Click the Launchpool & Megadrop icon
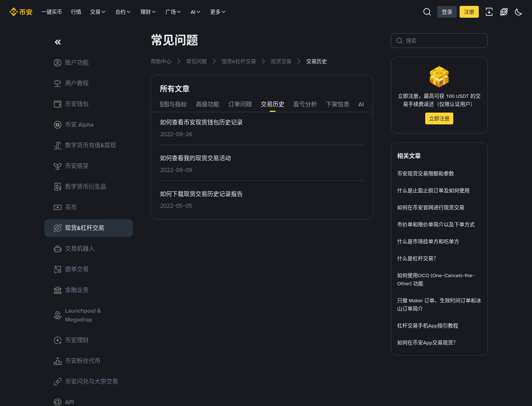Image resolution: width=532 pixels, height=406 pixels. click(58, 315)
